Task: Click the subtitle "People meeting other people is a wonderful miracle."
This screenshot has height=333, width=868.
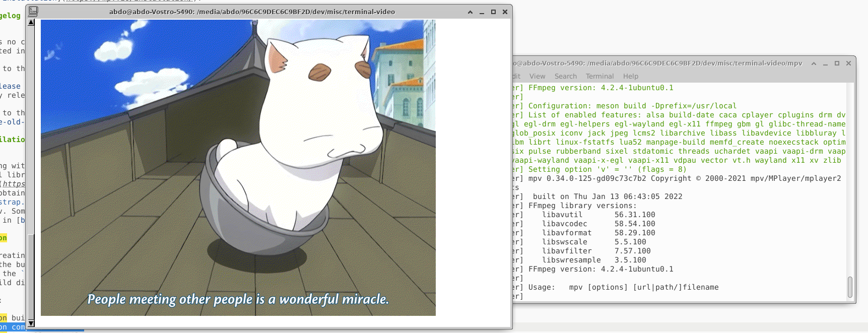Action: pyautogui.click(x=238, y=299)
